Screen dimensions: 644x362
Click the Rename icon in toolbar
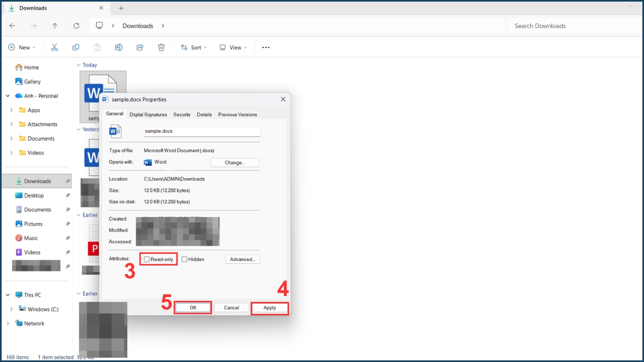119,47
